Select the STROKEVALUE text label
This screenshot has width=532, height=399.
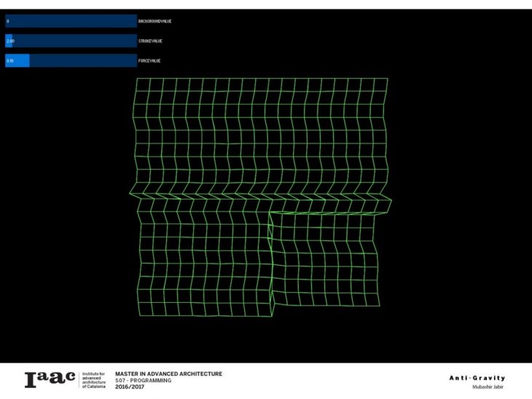click(x=149, y=41)
